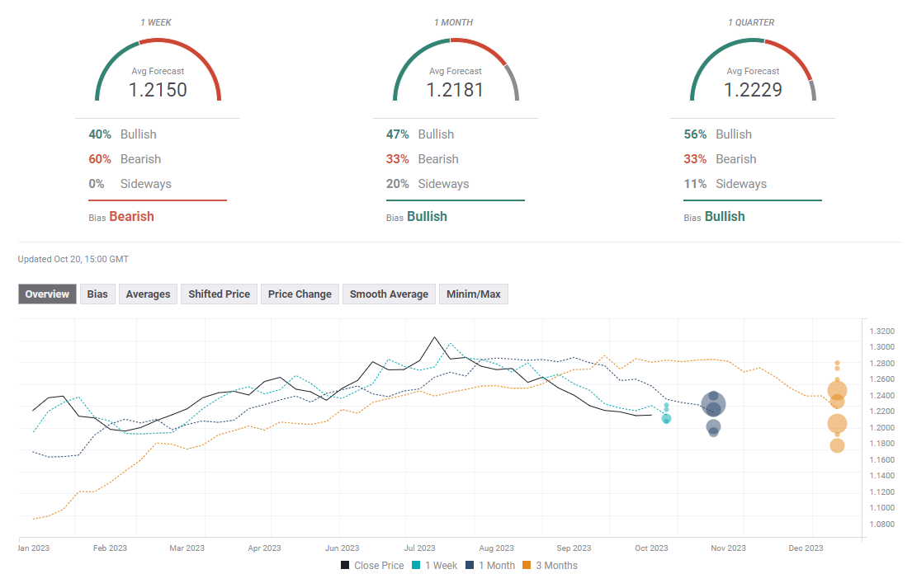Switch to Price Change tab
This screenshot has width=912, height=588.
click(300, 294)
